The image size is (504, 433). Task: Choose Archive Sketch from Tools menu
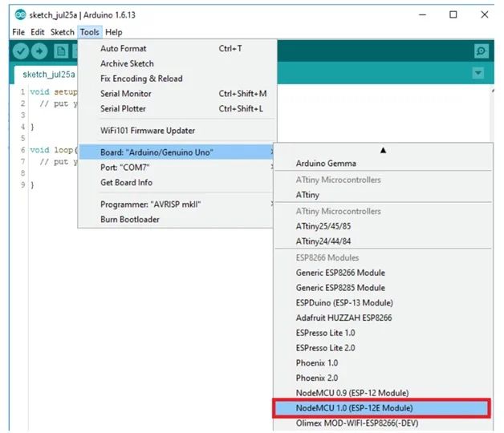[177, 63]
